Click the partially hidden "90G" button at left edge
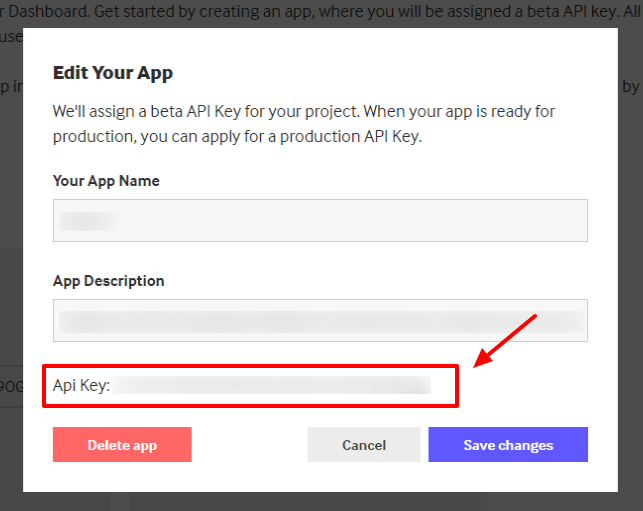This screenshot has width=643, height=511. coord(11,386)
